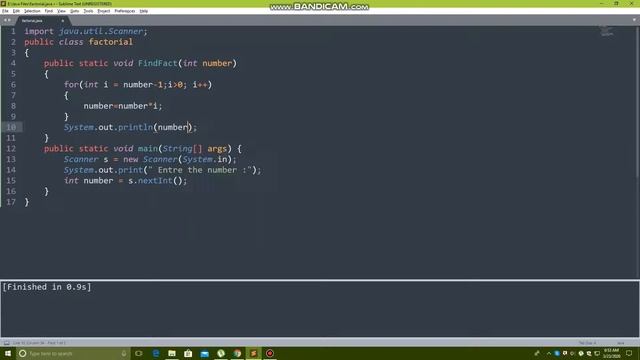Close the factorial.java tab
640x360 pixels.
62,20
